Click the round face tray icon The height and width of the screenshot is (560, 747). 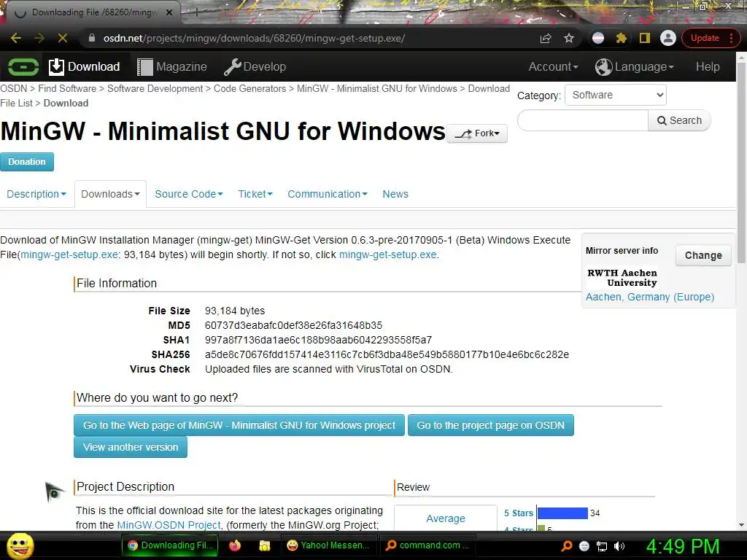(584, 546)
